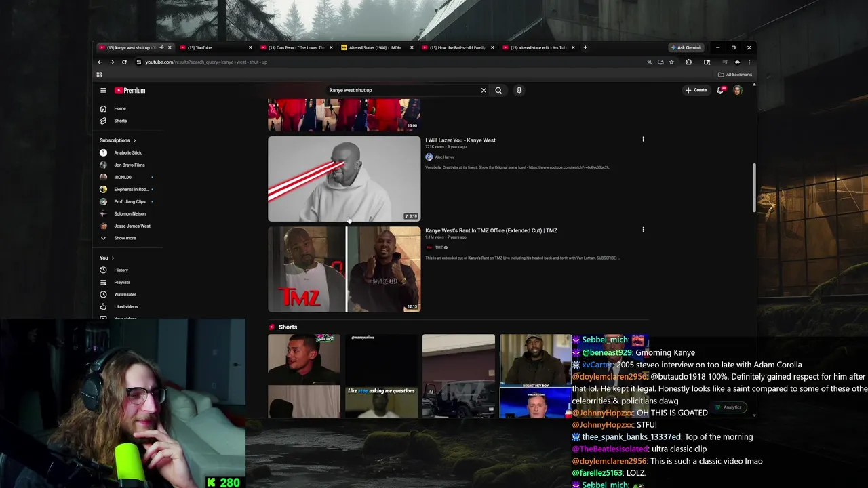Expand the You section

click(106, 258)
